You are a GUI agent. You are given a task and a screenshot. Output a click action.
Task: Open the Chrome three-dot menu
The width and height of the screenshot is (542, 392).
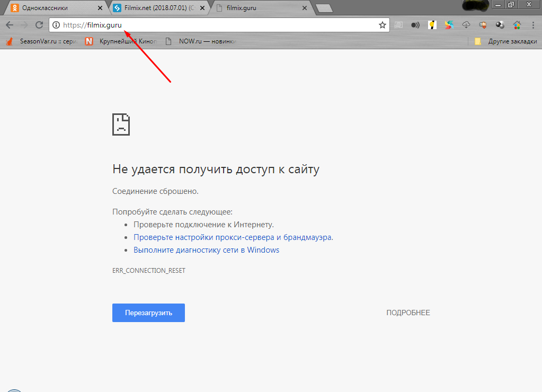point(532,25)
